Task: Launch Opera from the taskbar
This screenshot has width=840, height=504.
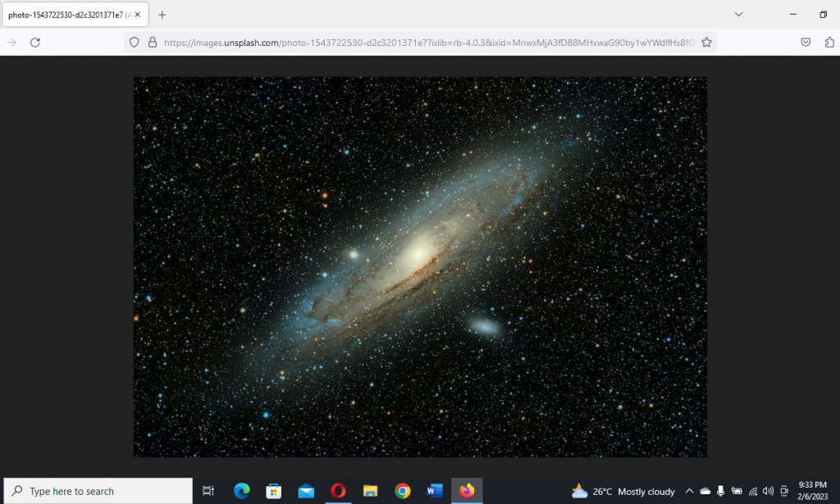Action: coord(338,491)
